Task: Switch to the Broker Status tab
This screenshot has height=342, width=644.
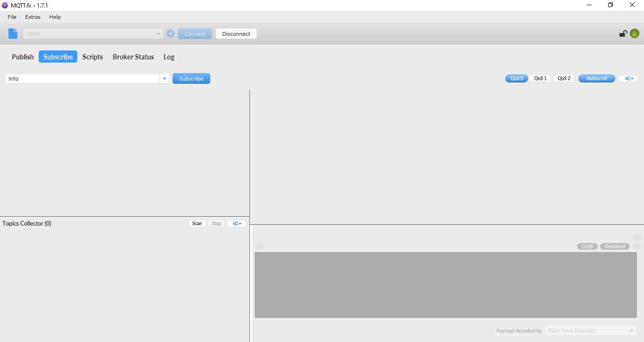Action: [x=133, y=57]
